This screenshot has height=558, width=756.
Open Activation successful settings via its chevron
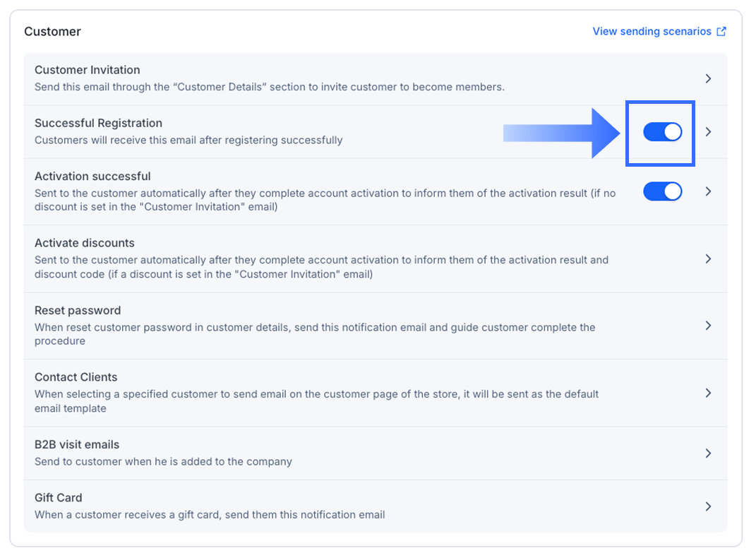[x=708, y=191]
